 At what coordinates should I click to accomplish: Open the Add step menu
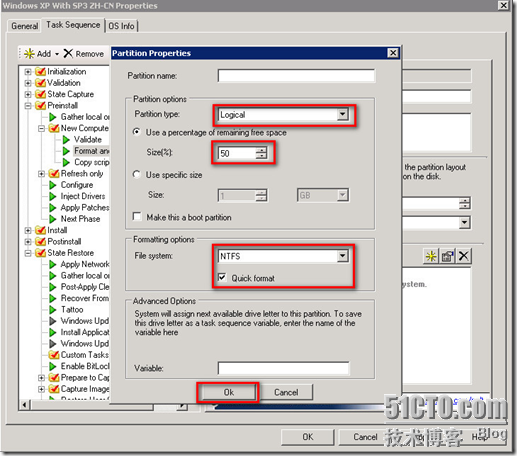[x=41, y=54]
